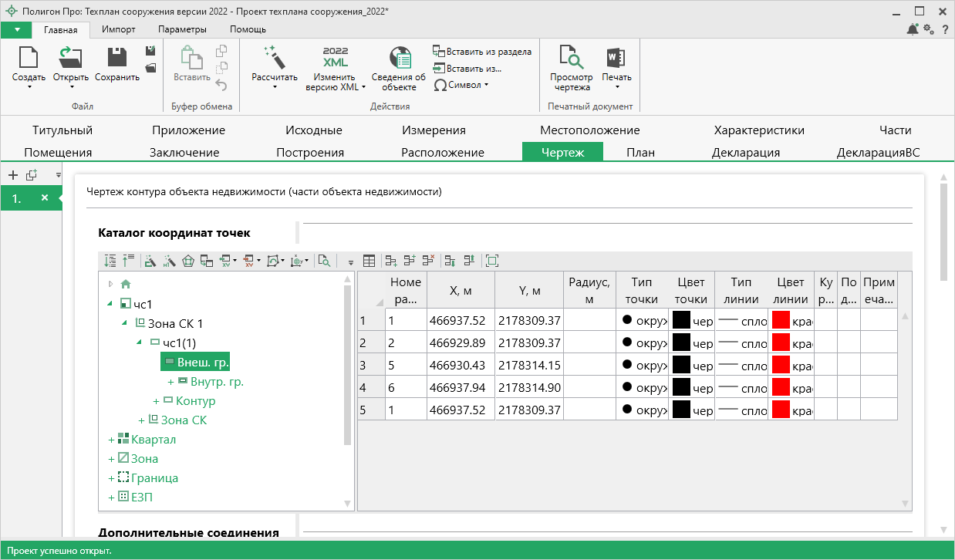Click the notification bell icon
Screen dimensions: 955x560
click(x=913, y=29)
